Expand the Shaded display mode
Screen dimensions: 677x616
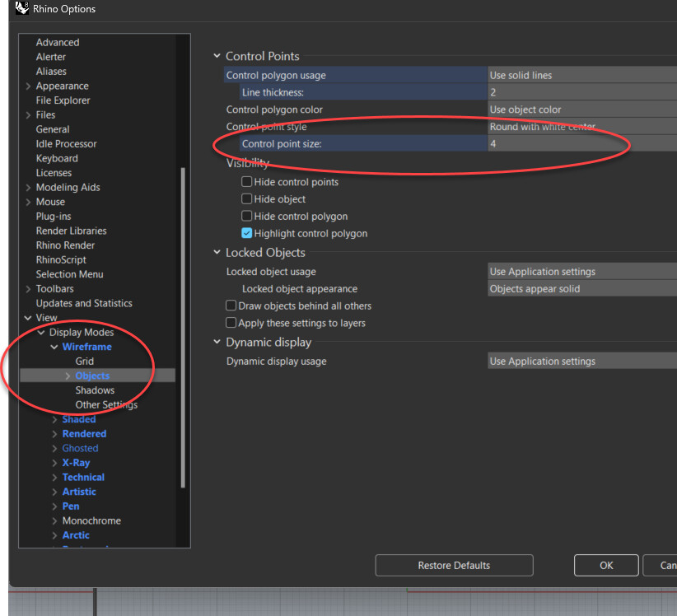click(x=55, y=419)
